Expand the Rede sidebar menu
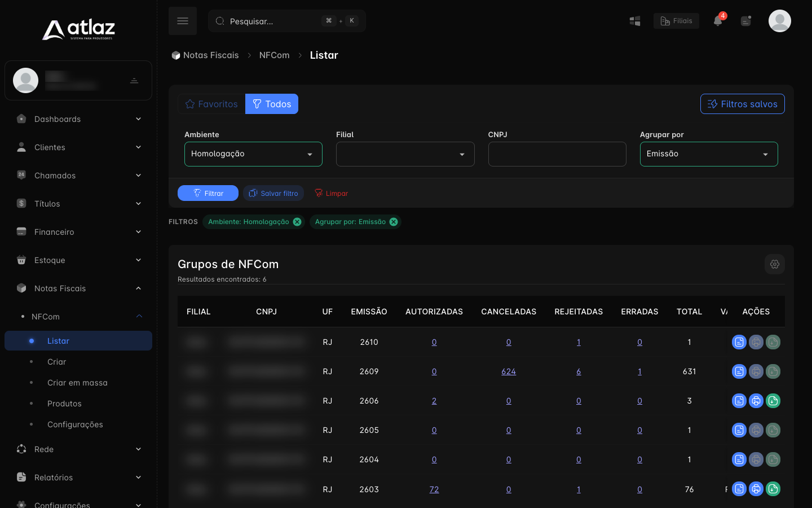 tap(78, 449)
